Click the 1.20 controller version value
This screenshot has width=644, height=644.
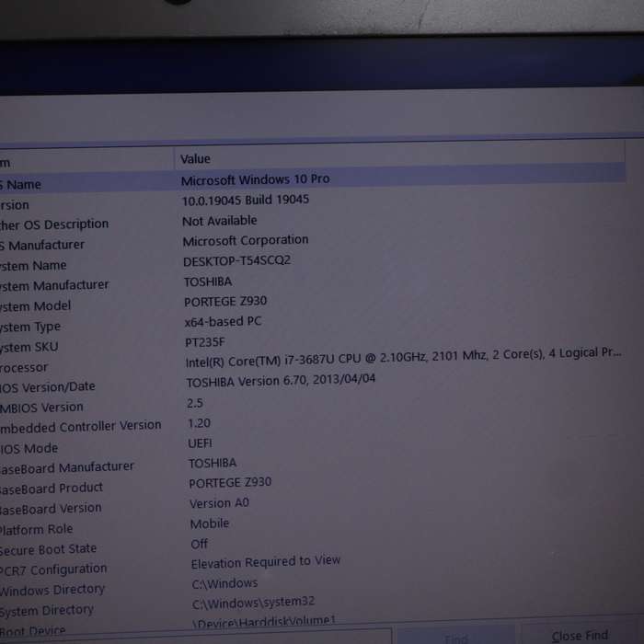click(x=199, y=423)
